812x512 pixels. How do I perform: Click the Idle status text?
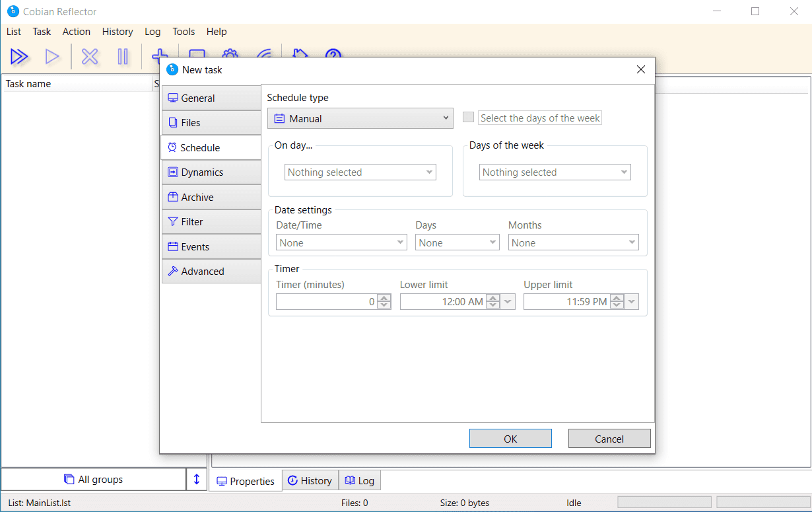pyautogui.click(x=574, y=503)
